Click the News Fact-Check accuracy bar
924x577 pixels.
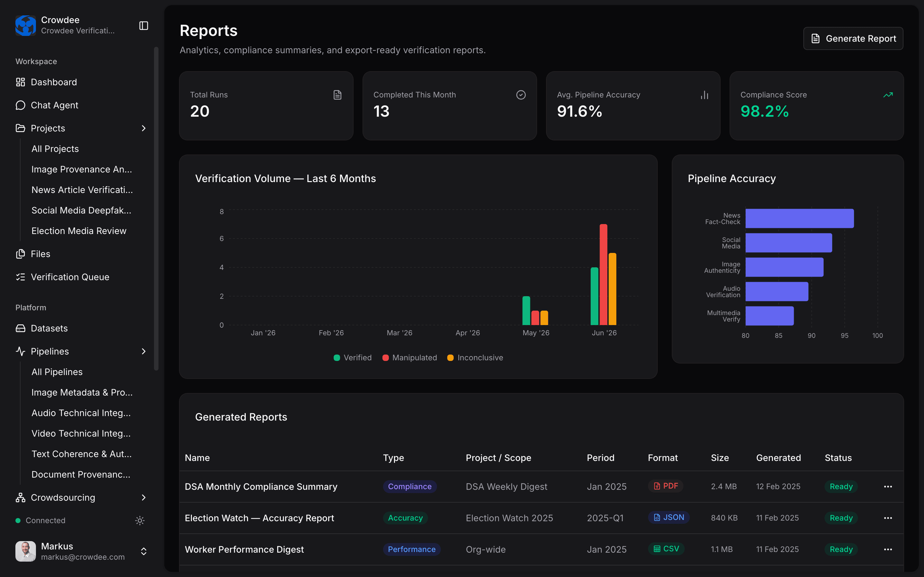pos(800,218)
